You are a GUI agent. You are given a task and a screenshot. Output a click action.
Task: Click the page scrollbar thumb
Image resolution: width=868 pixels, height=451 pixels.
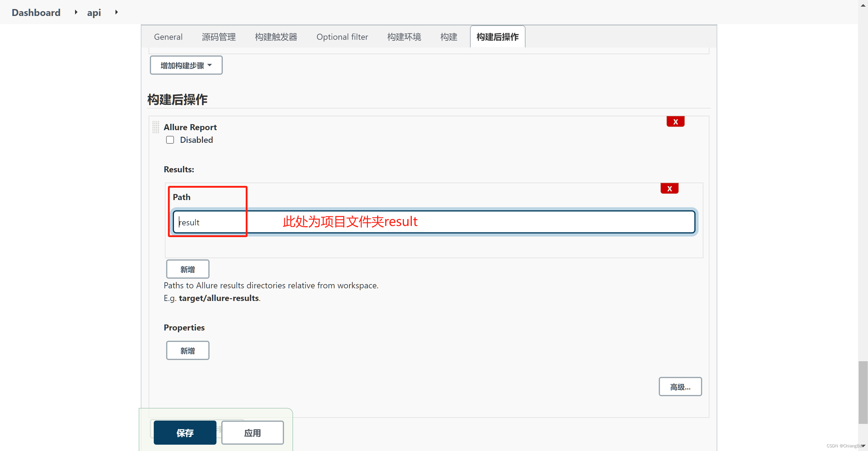tap(863, 392)
